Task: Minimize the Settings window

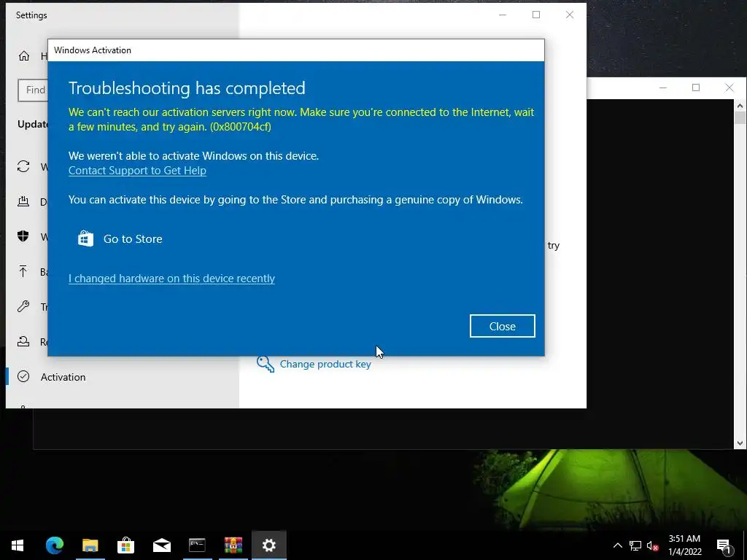Action: pos(502,15)
